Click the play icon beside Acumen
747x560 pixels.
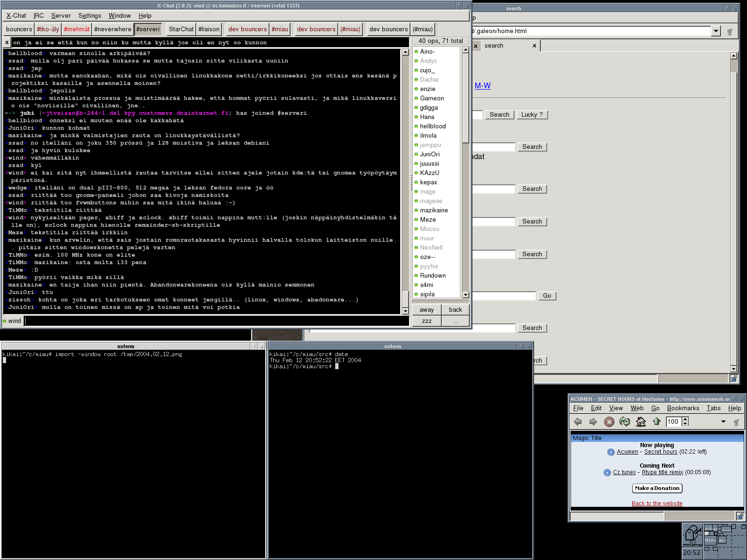[611, 452]
